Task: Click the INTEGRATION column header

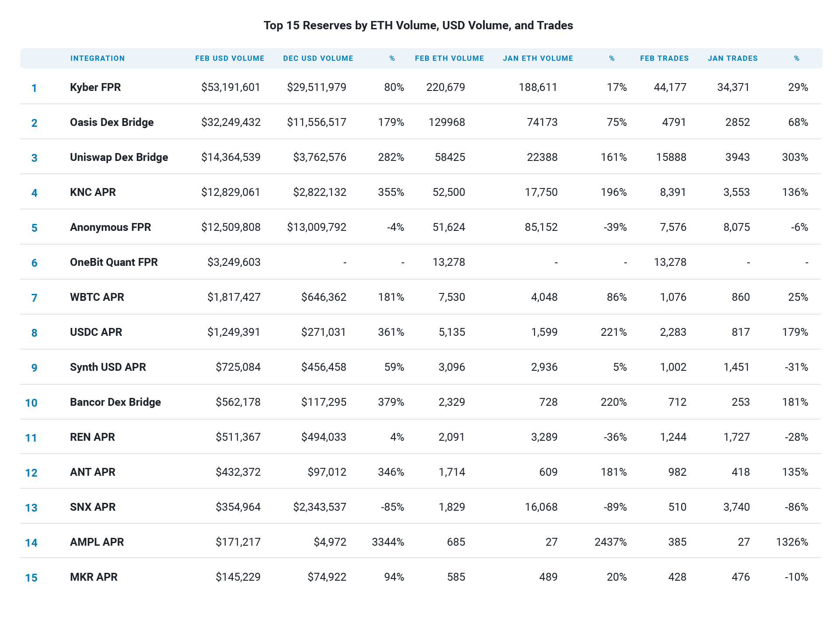Action: (98, 58)
